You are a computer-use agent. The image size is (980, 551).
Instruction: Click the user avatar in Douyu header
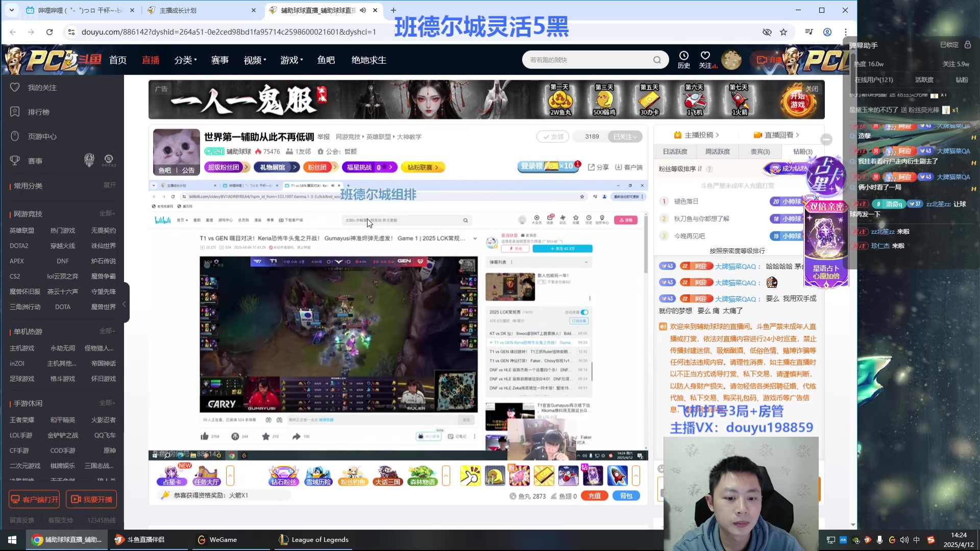tap(731, 60)
